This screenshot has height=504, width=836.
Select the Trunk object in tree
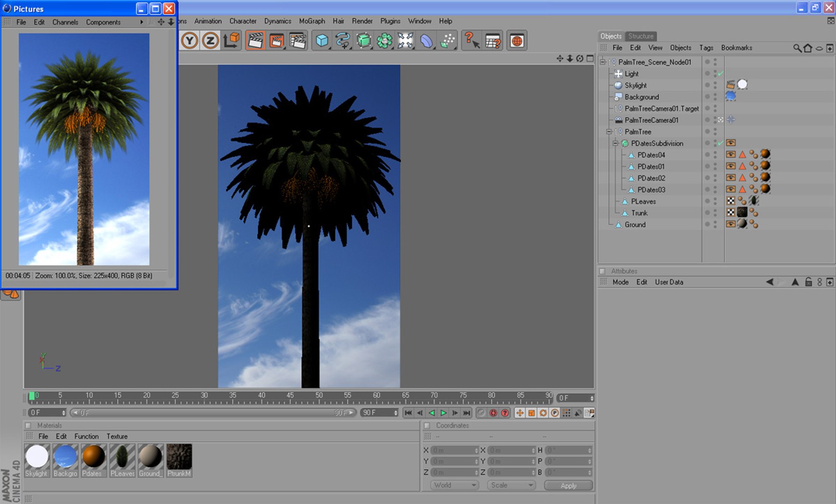coord(639,213)
